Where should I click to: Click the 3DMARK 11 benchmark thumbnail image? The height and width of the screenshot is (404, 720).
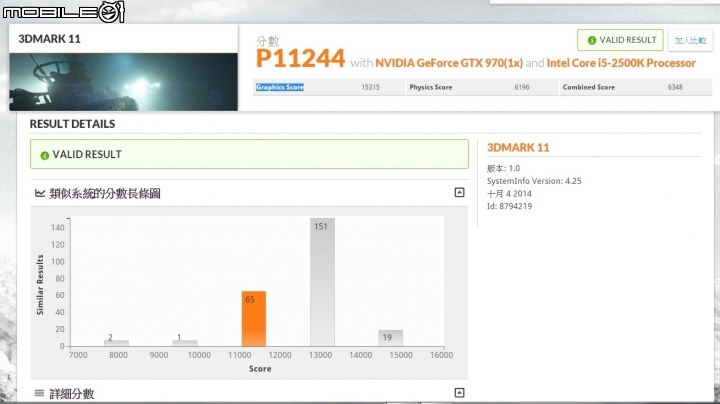click(124, 82)
